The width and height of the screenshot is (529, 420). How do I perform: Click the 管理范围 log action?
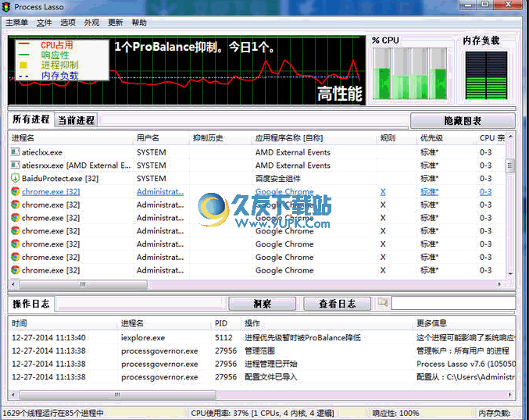point(259,351)
